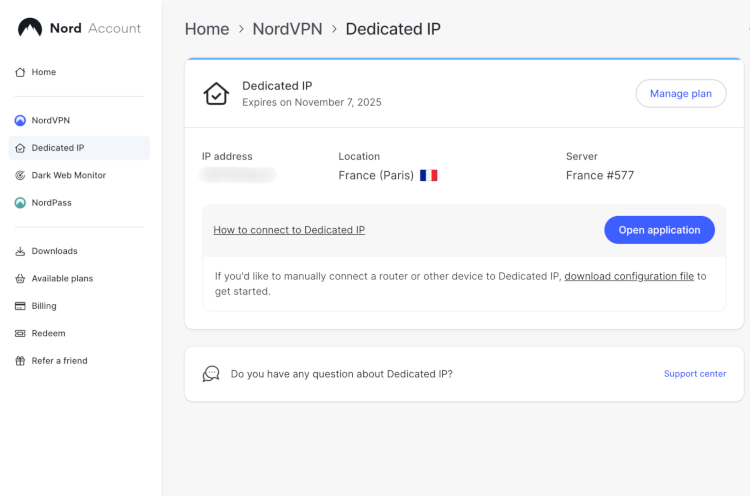Click the Dedicated IP card heading
This screenshot has width=750, height=496.
click(277, 86)
